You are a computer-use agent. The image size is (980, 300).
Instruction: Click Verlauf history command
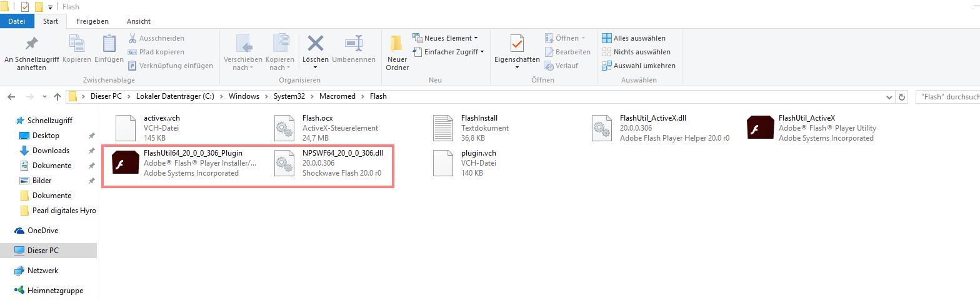click(x=561, y=66)
